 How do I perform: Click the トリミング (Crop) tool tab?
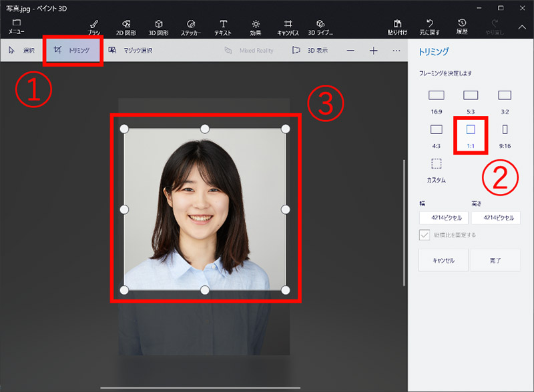click(x=73, y=51)
